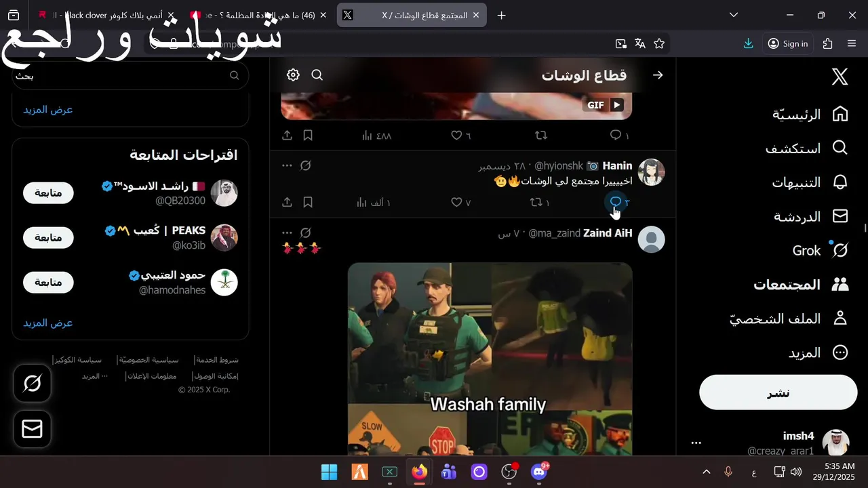Open التنبيهات notifications in sidebar
The height and width of the screenshot is (488, 868).
pos(810,182)
